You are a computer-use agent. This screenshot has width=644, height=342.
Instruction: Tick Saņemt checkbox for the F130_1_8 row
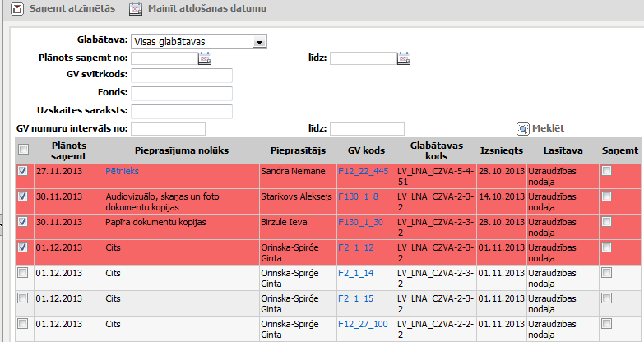click(606, 196)
